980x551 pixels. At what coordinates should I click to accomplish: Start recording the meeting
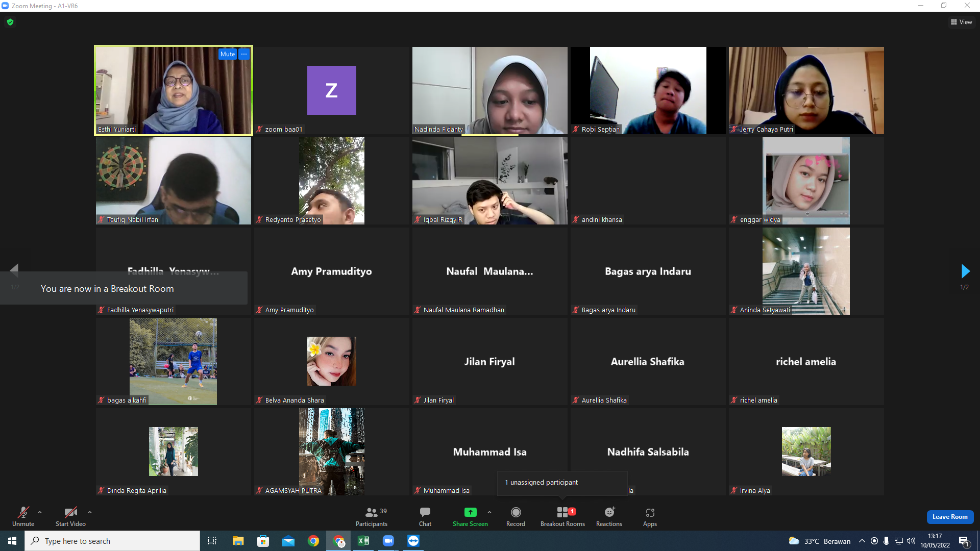click(516, 516)
